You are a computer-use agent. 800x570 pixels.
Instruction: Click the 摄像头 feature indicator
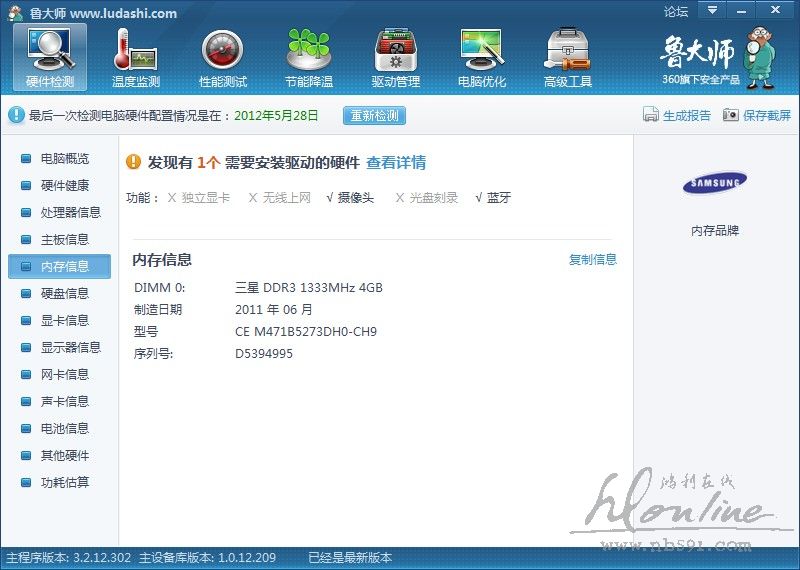click(350, 198)
